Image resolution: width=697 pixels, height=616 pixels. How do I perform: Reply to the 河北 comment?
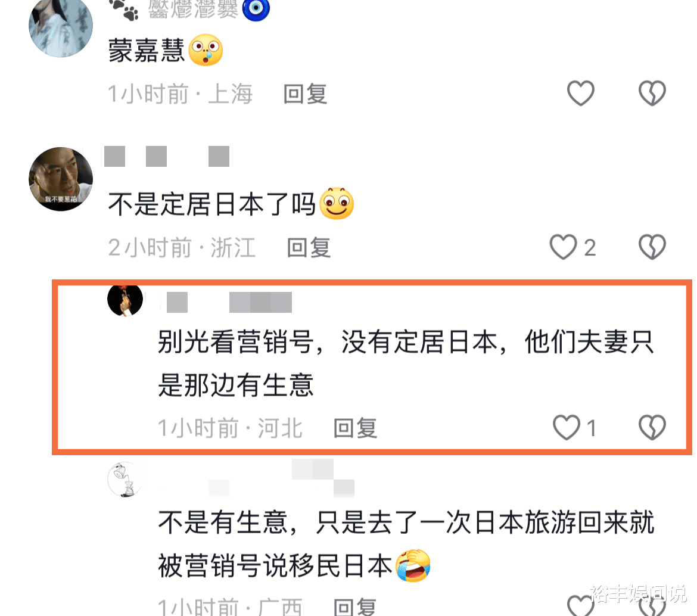click(x=356, y=428)
